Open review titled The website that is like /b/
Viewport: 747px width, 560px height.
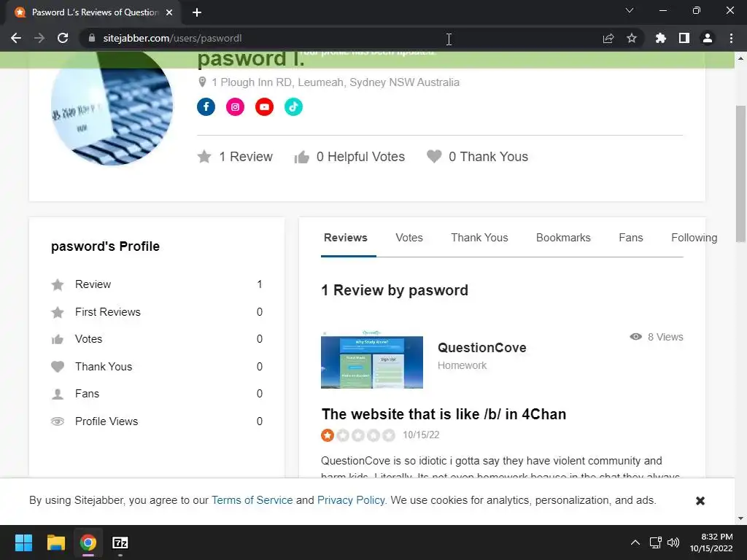pyautogui.click(x=444, y=414)
